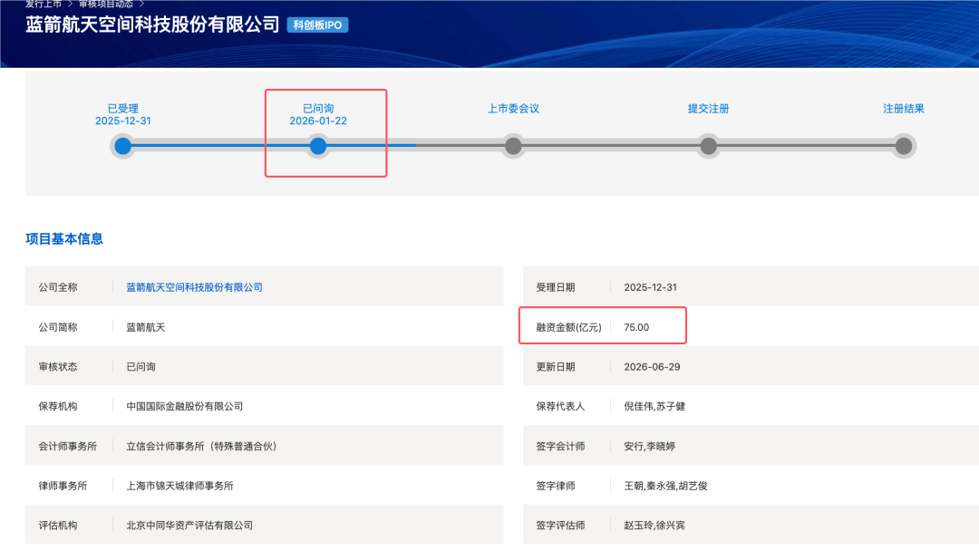Image resolution: width=979 pixels, height=560 pixels.
Task: Open the 审核项目动态 breadcrumb link
Action: coord(105,4)
